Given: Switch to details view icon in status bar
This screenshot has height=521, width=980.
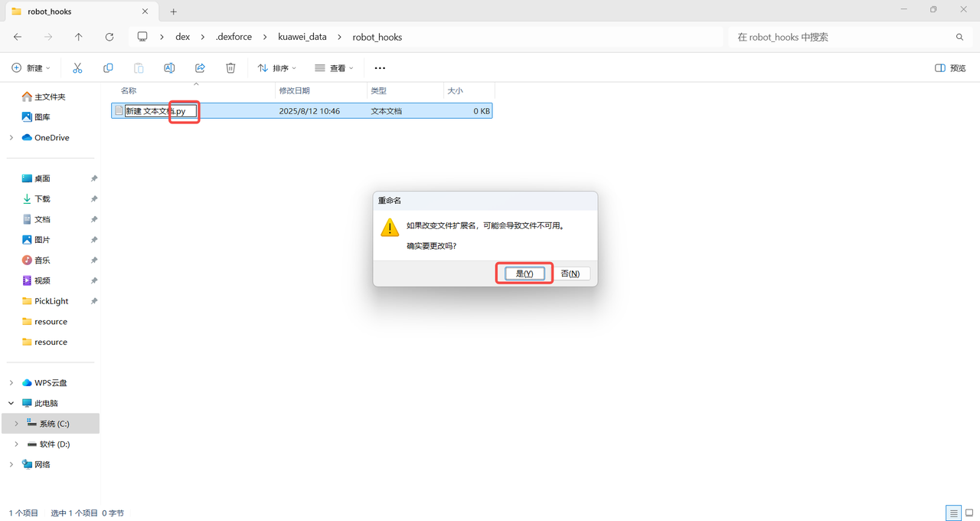Looking at the screenshot, I should tap(953, 513).
